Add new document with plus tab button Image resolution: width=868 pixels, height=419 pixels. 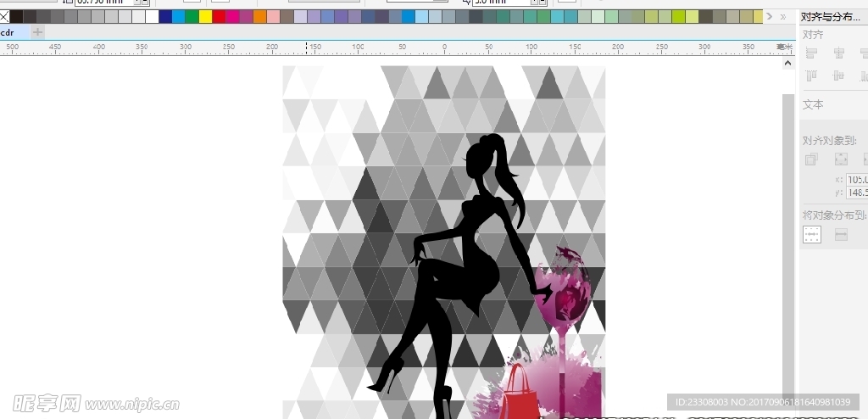click(37, 32)
